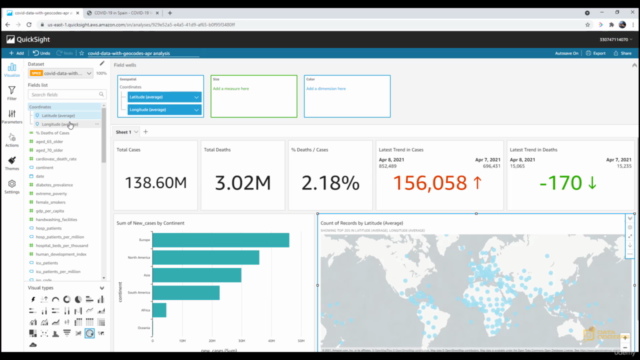The height and width of the screenshot is (360, 640).
Task: Open the QuickSight home logo
Action: 28,39
